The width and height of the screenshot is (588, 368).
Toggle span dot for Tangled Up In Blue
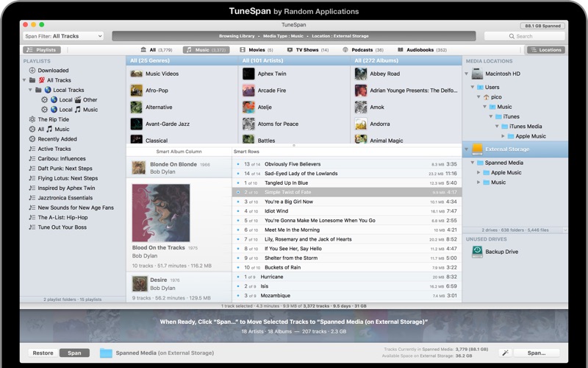coord(238,183)
